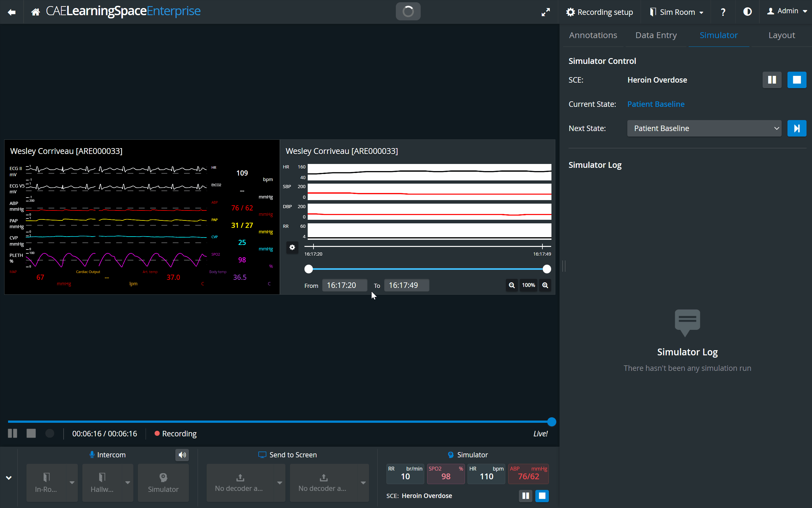Advance to next state with skip icon
The image size is (812, 508).
tap(797, 128)
